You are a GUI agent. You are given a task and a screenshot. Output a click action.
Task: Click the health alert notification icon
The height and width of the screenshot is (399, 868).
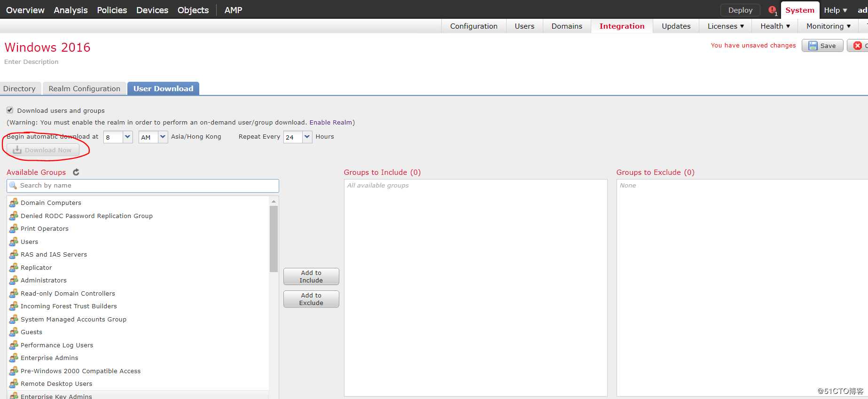click(772, 10)
